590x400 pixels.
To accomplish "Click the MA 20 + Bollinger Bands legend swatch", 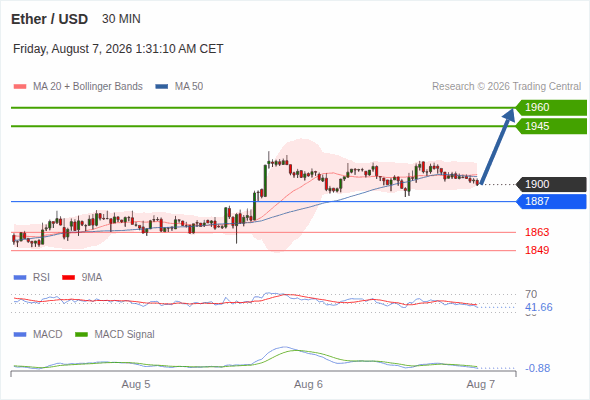I will (20, 87).
